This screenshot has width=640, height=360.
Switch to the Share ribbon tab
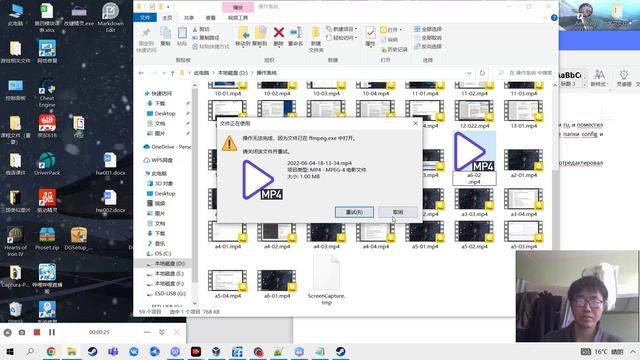coord(189,18)
